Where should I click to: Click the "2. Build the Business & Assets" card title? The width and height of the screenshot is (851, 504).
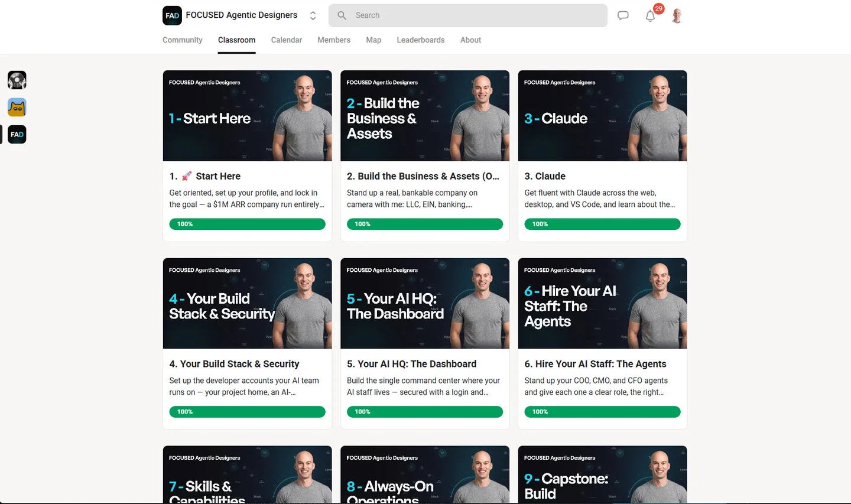(423, 176)
